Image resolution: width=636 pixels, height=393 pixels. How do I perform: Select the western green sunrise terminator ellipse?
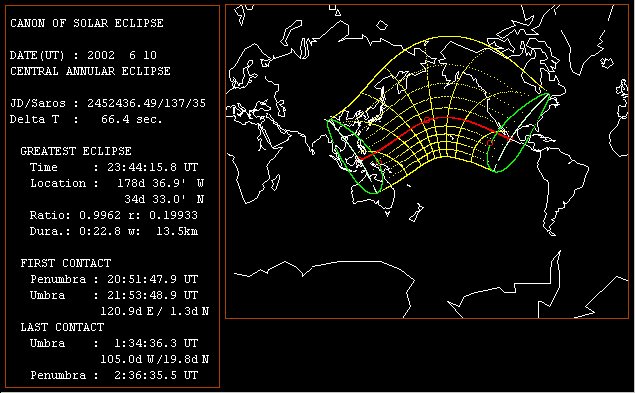click(355, 156)
